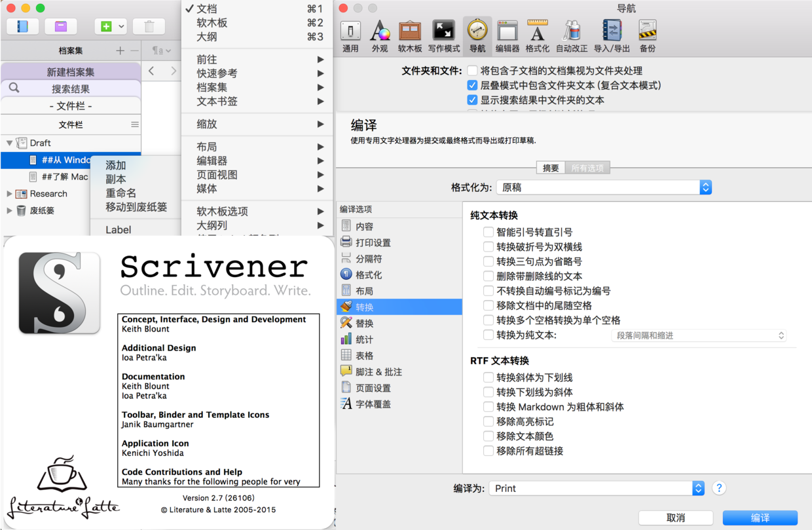Click the plus icon next to 档案集
The width and height of the screenshot is (812, 530).
click(x=120, y=50)
